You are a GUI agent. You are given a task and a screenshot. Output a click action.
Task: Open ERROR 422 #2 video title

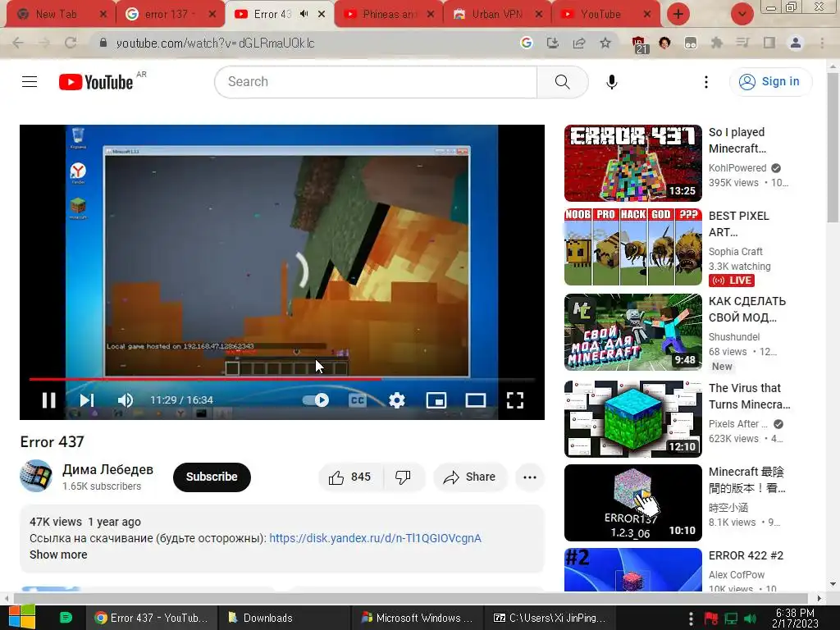click(746, 555)
